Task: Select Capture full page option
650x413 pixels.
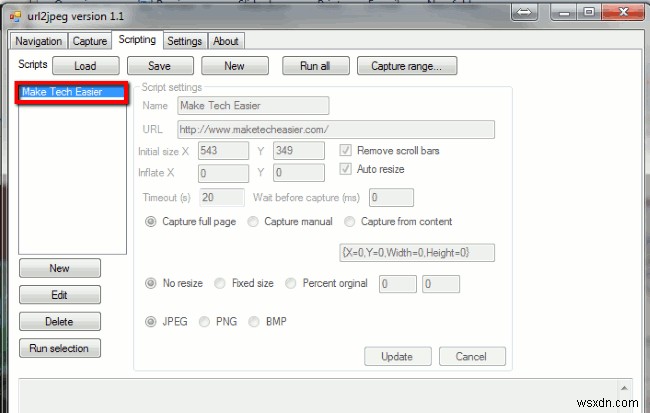Action: [150, 222]
